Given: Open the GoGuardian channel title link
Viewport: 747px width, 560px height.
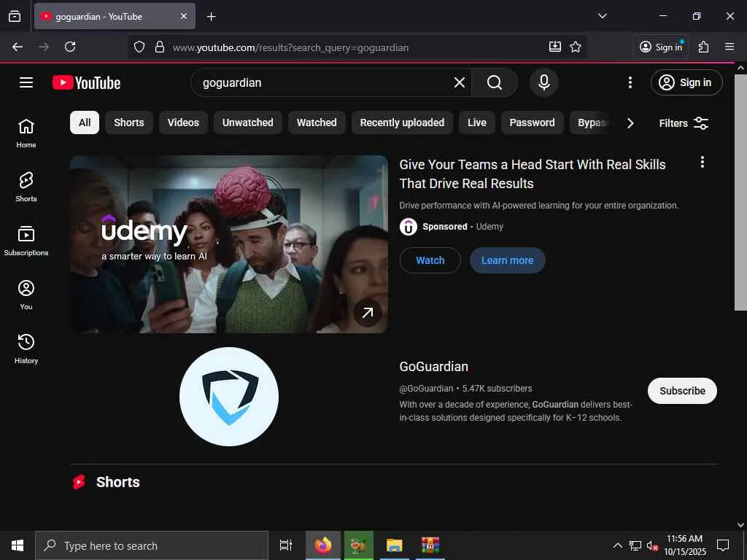Looking at the screenshot, I should tap(433, 367).
